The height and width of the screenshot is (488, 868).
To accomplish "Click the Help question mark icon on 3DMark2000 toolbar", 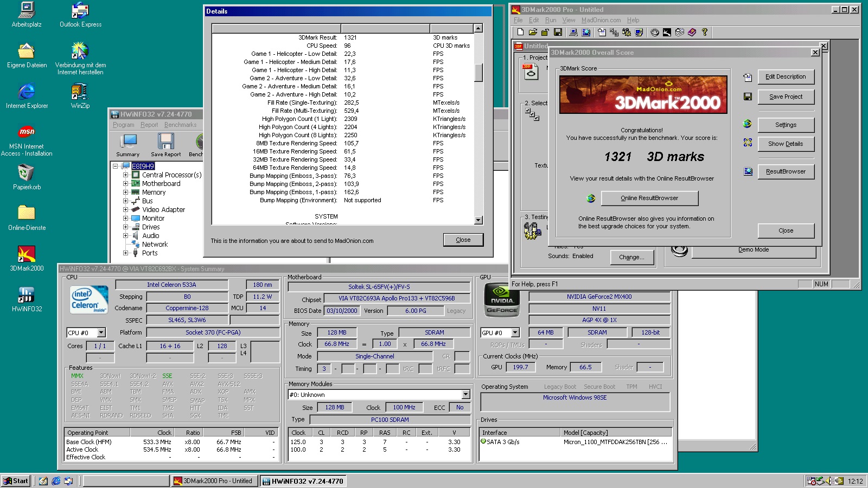I will 705,32.
